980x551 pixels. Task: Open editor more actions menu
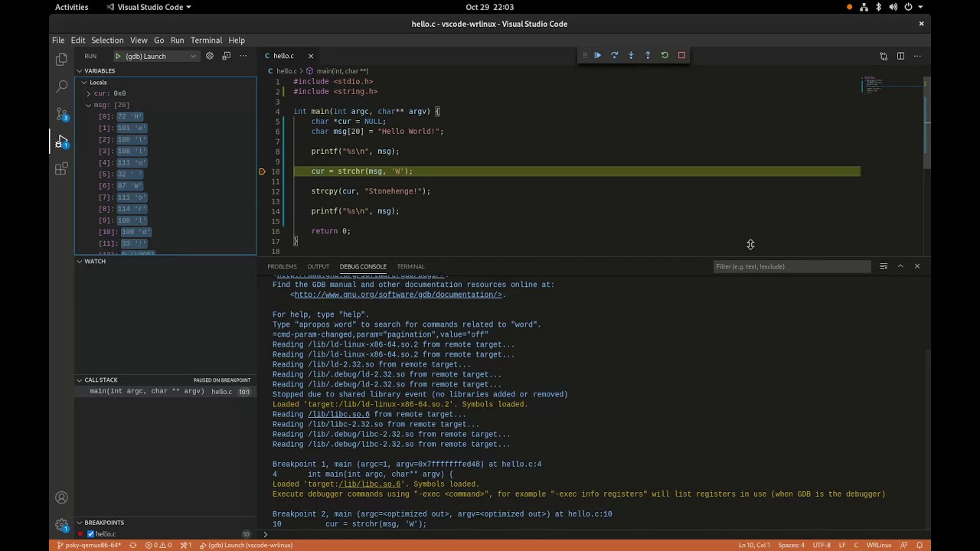pos(917,56)
